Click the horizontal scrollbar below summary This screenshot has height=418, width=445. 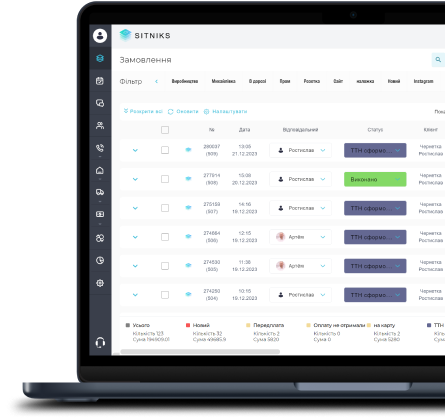200,351
